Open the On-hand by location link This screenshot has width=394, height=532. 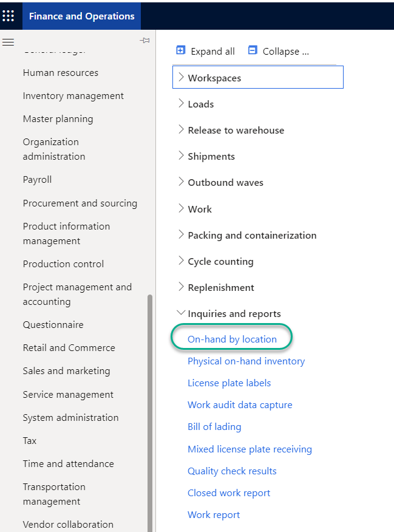pos(232,339)
